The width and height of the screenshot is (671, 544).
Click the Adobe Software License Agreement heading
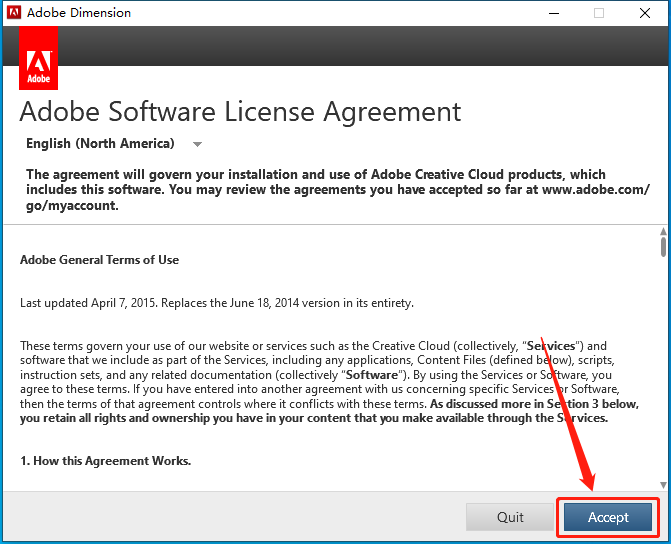240,112
